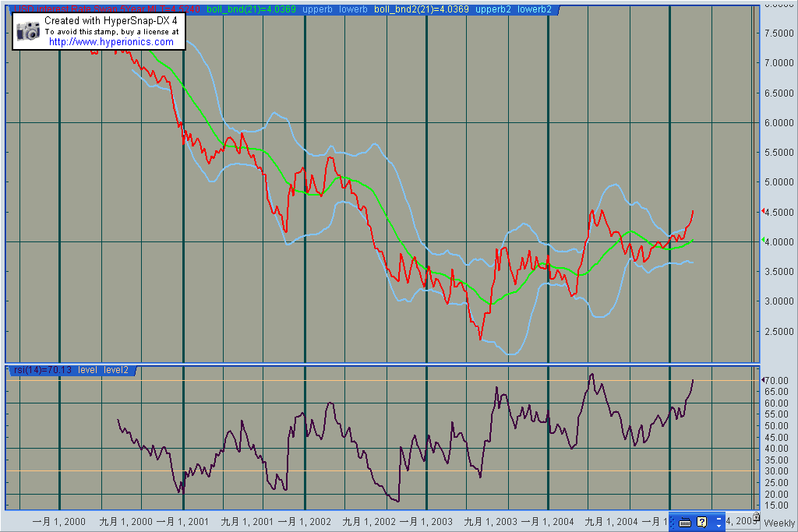The width and height of the screenshot is (798, 532).
Task: Grab the language bar drag handle
Action: click(673, 522)
